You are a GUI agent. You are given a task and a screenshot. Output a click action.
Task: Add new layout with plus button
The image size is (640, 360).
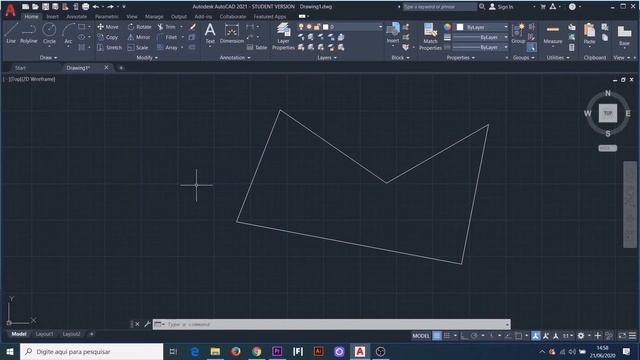[x=91, y=334]
